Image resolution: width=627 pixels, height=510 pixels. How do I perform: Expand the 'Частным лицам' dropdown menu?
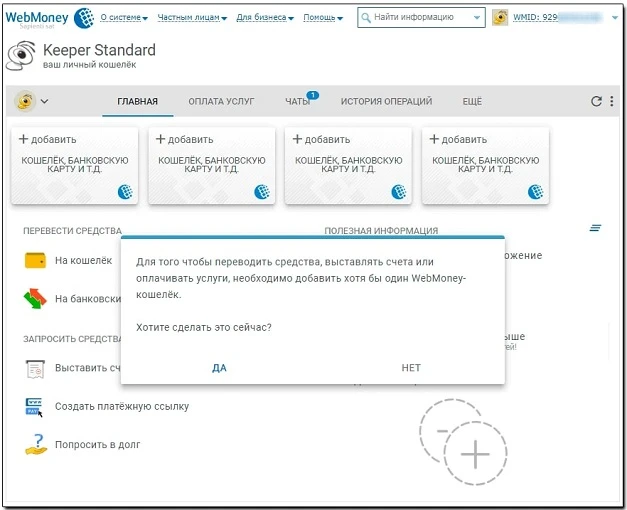point(190,18)
